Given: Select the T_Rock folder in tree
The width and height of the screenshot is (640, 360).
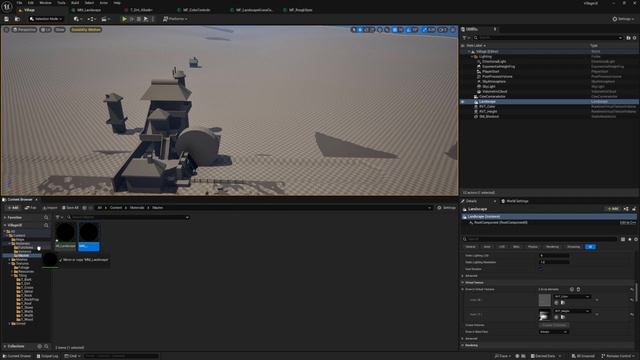Looking at the screenshot, I should click(26, 295).
